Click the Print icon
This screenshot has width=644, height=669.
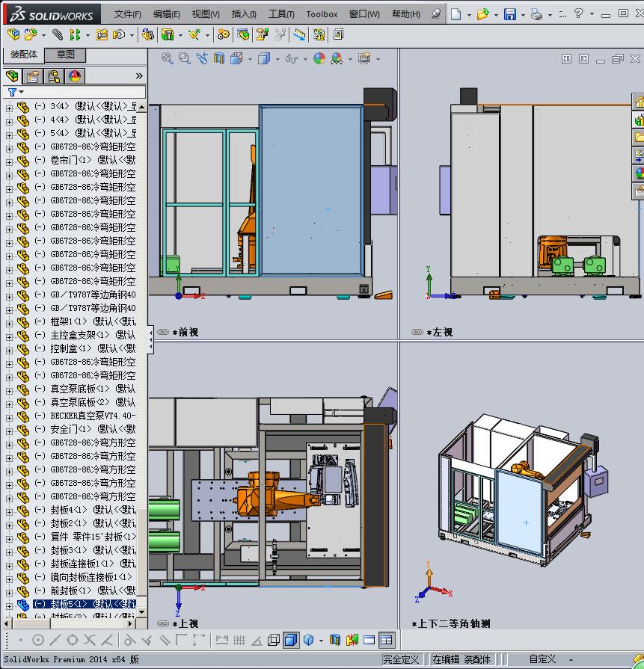point(536,14)
